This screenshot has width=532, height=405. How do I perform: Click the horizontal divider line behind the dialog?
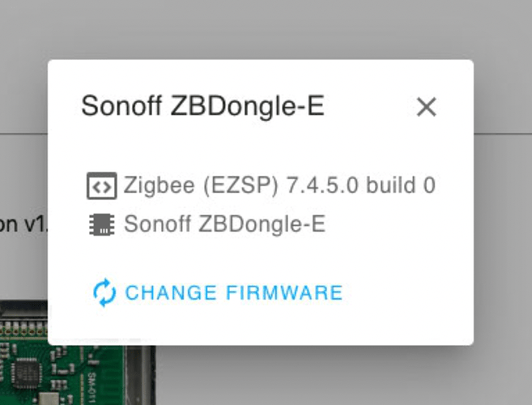(x=502, y=133)
